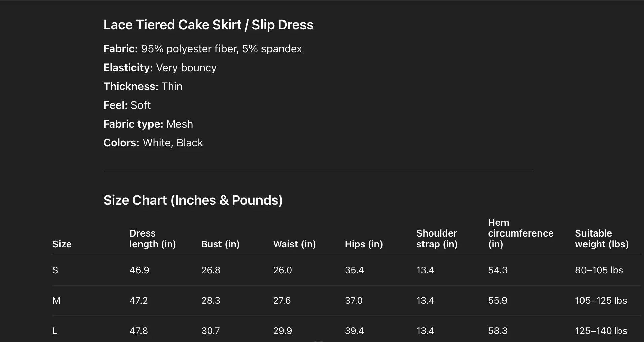Select the "Shoulder strap (in)" column header
The width and height of the screenshot is (644, 342).
tap(437, 239)
